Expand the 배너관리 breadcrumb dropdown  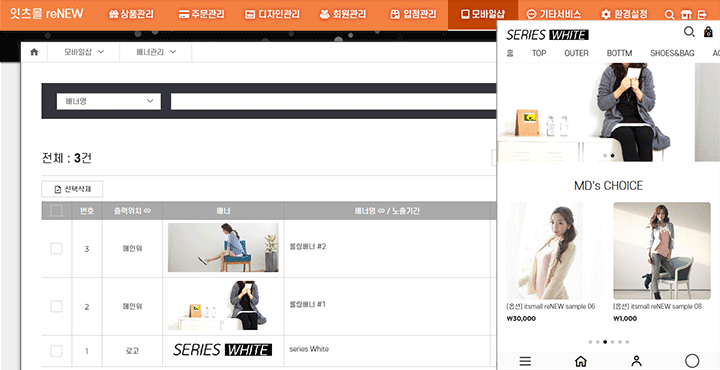[x=156, y=52]
